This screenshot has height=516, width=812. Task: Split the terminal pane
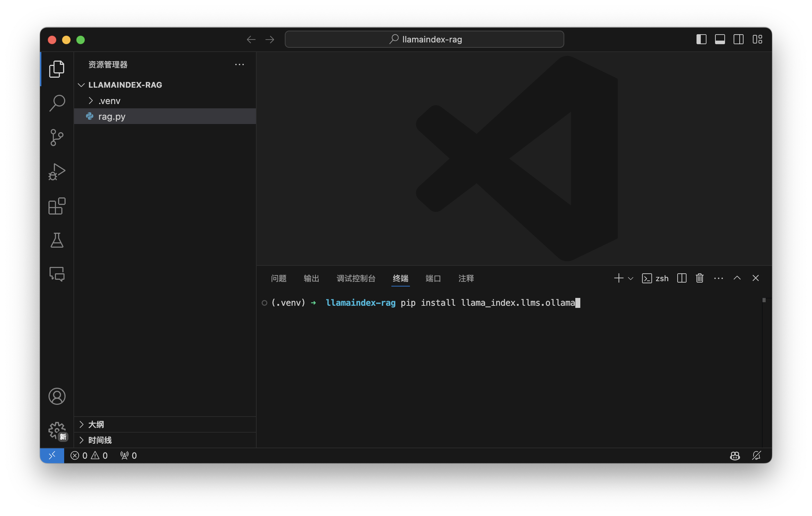pyautogui.click(x=682, y=278)
